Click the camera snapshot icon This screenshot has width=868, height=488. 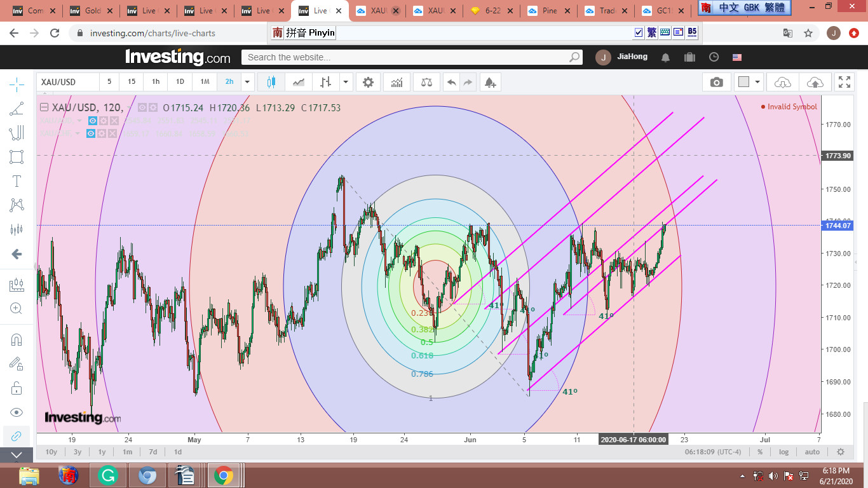point(716,82)
